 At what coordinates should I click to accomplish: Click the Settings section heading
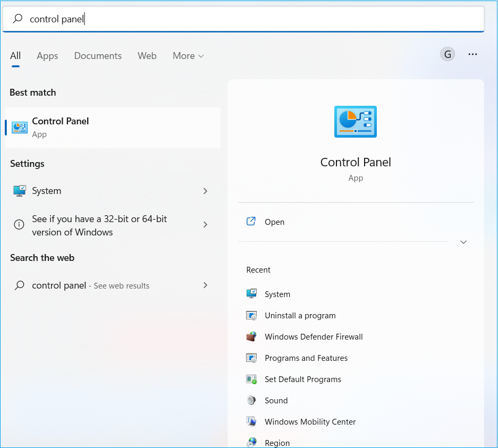coord(27,164)
